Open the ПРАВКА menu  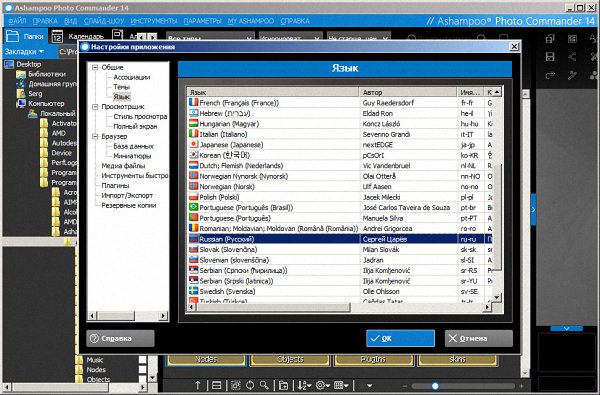[45, 21]
